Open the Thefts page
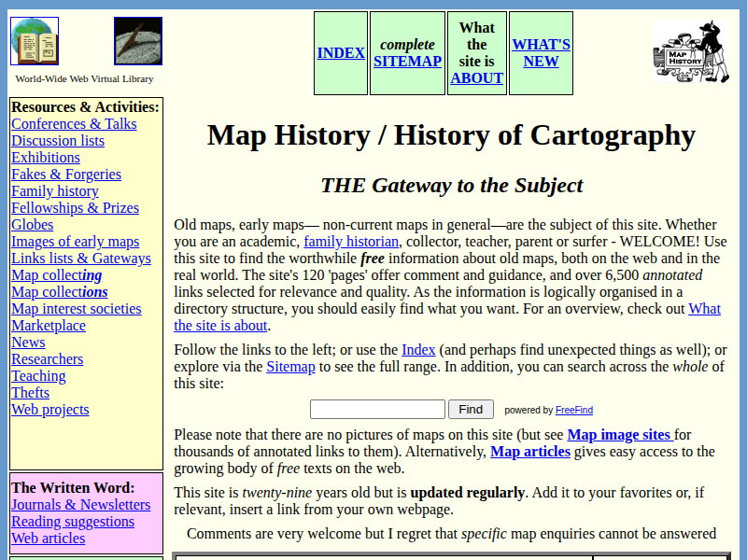747x560 pixels. tap(30, 392)
